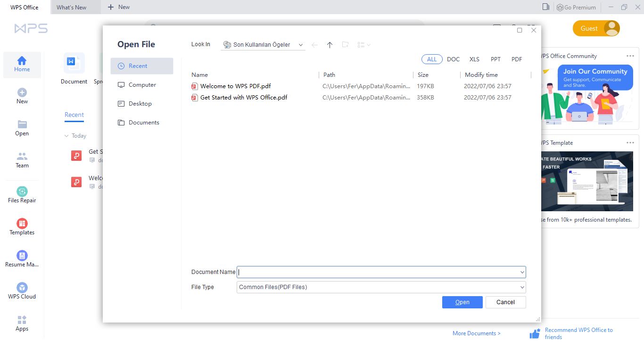Click the 358KB size cell
The width and height of the screenshot is (644, 348).
pos(425,98)
